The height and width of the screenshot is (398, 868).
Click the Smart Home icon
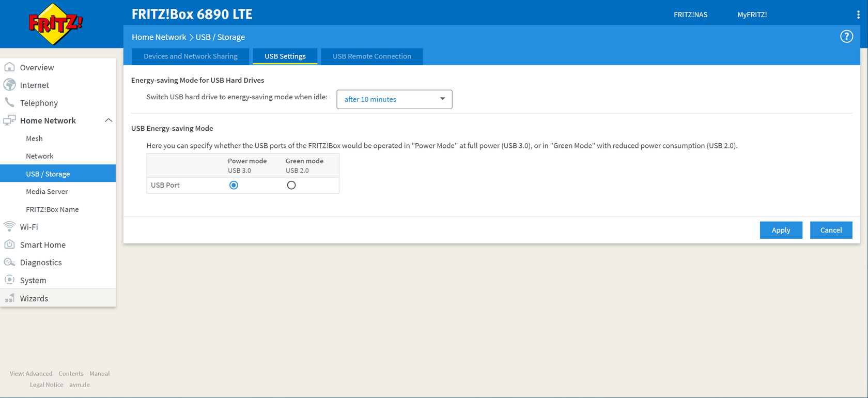coord(9,244)
